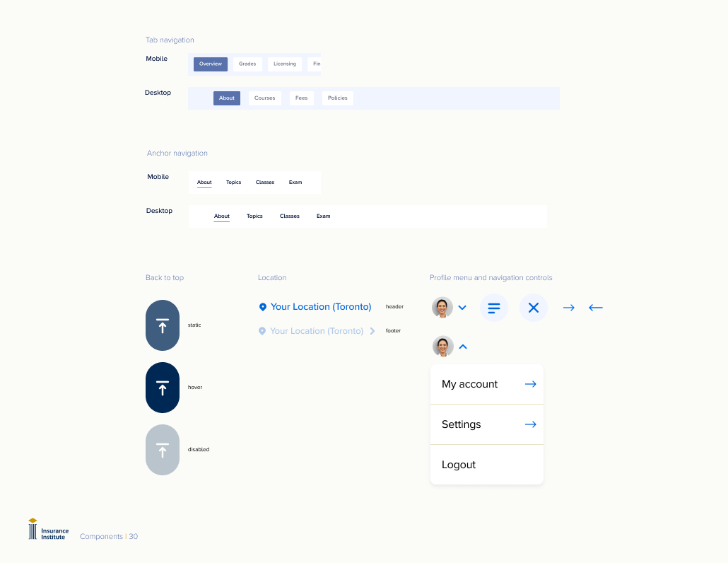Click the 'Tab navigation' heading text
The width and height of the screenshot is (728, 563).
pos(170,40)
